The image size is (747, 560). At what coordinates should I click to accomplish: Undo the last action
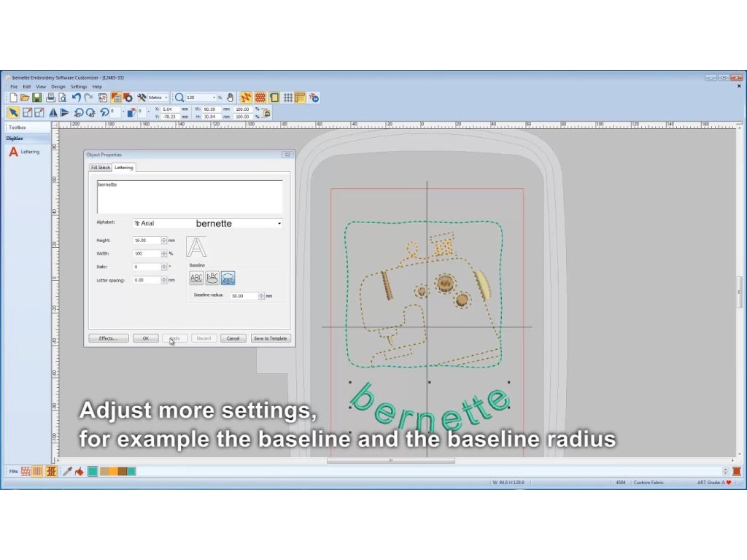pos(76,98)
